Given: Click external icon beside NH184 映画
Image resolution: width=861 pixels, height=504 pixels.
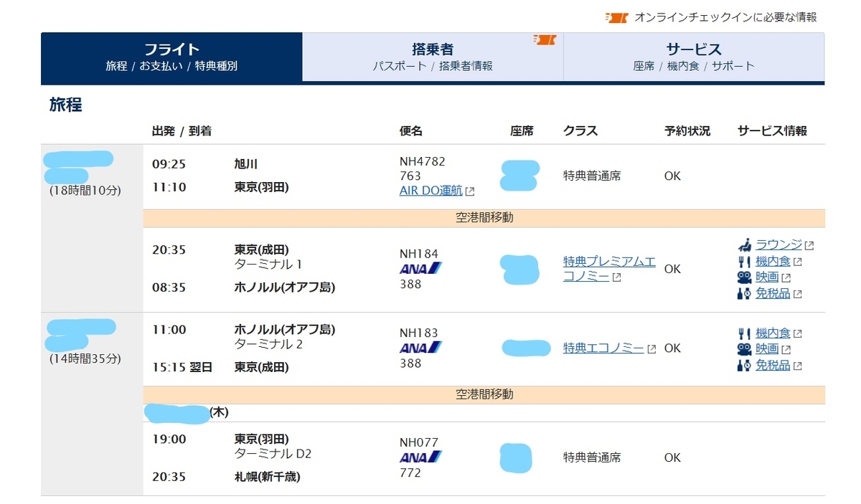Looking at the screenshot, I should point(786,277).
